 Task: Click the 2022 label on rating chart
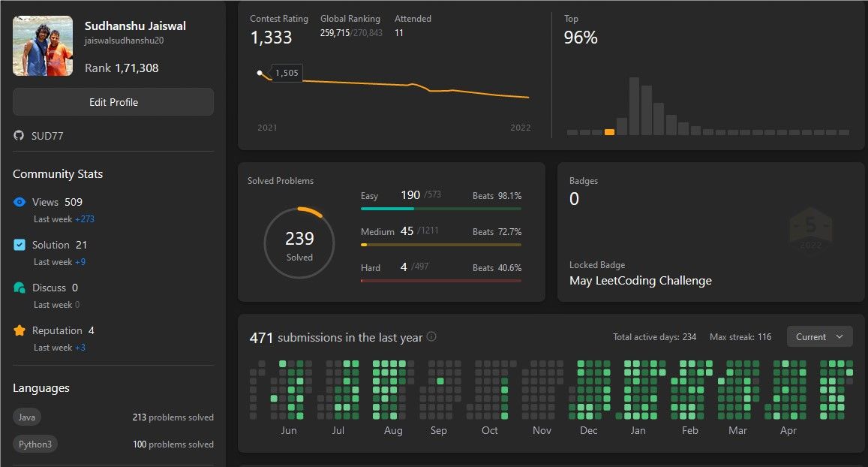point(521,128)
